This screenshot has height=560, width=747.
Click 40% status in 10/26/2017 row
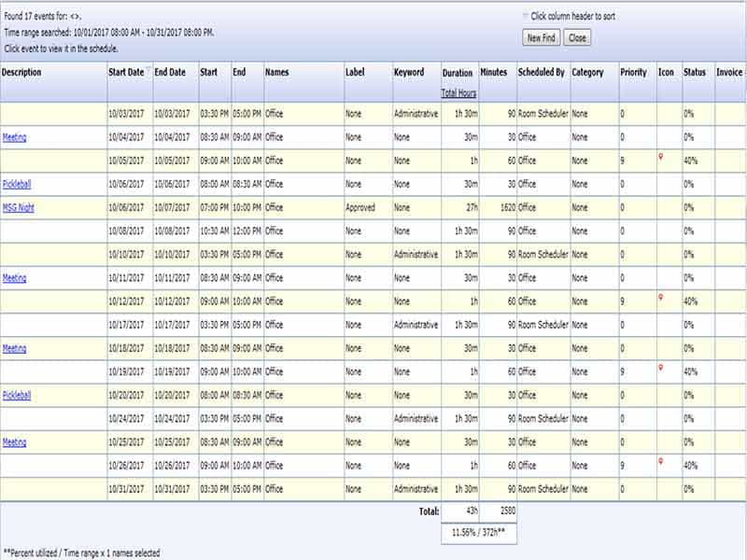[x=691, y=466]
